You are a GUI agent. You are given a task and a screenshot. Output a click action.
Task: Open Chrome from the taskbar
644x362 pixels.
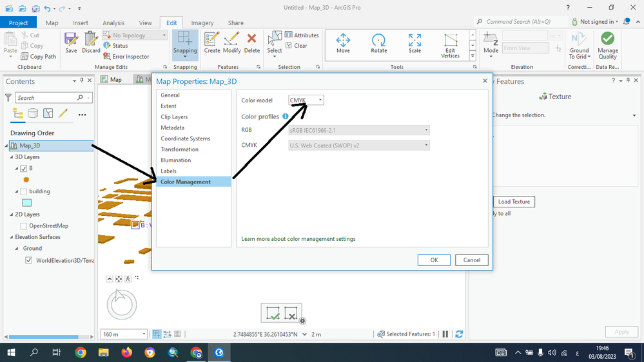click(81, 352)
